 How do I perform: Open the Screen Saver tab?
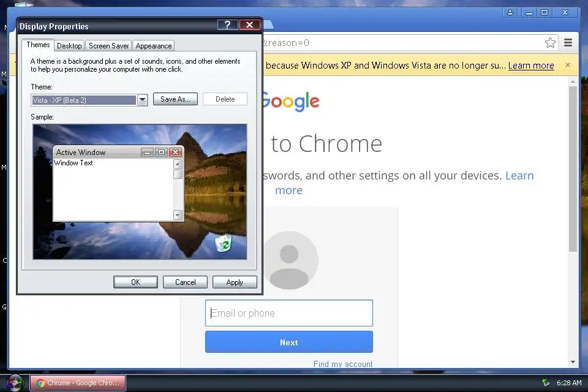point(109,46)
